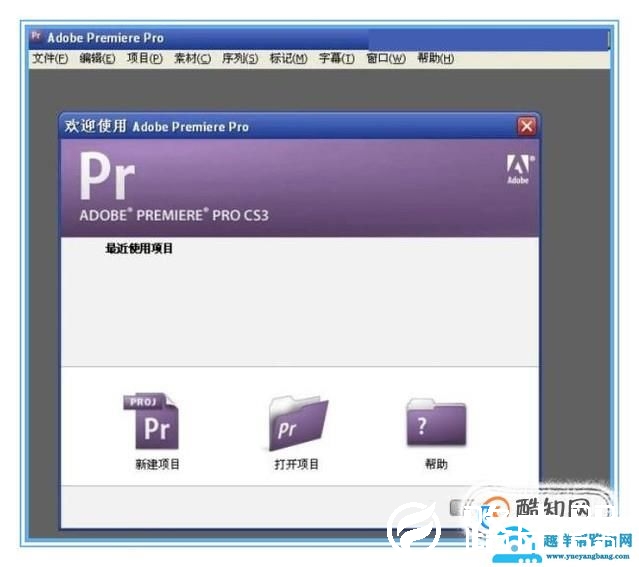The width and height of the screenshot is (639, 567).
Task: Click the Help (帮助) folder icon
Action: (436, 422)
